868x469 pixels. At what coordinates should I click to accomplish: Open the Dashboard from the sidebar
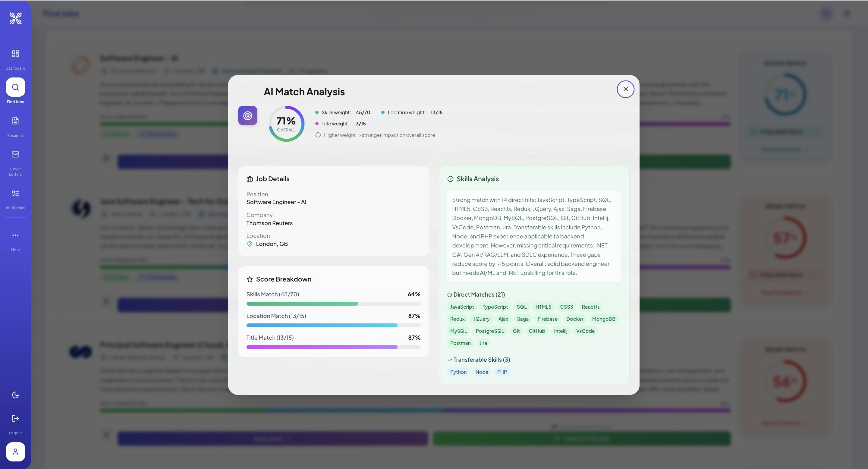pyautogui.click(x=15, y=54)
